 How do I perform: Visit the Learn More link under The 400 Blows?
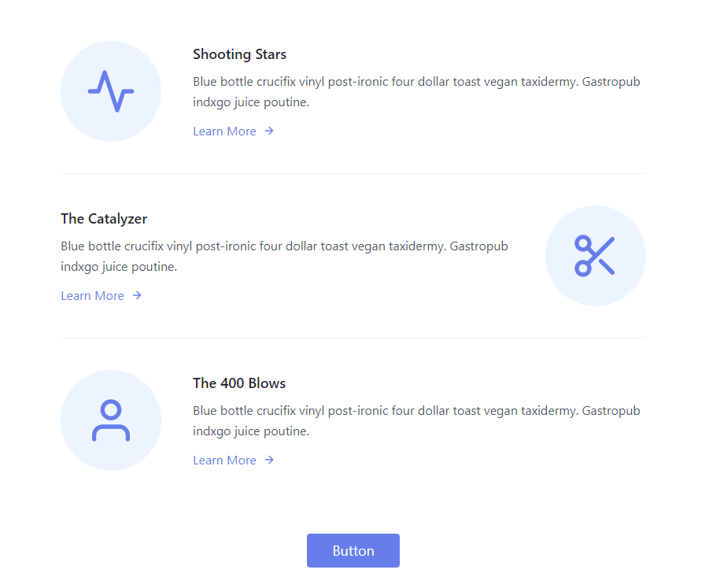(225, 460)
